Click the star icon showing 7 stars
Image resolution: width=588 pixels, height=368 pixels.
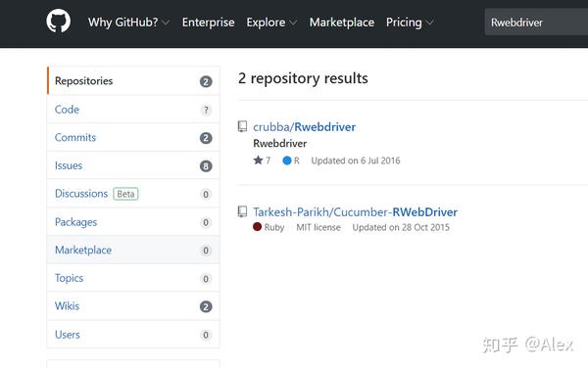coord(258,161)
